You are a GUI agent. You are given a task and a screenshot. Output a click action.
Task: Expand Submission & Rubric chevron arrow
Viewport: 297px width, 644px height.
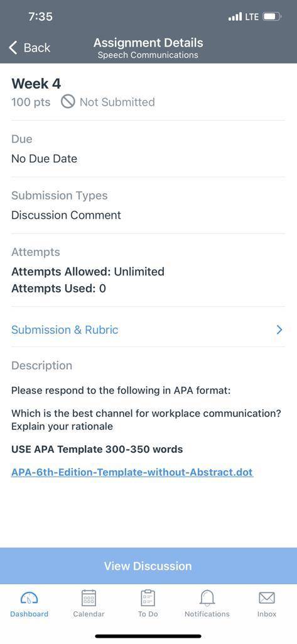pos(279,330)
